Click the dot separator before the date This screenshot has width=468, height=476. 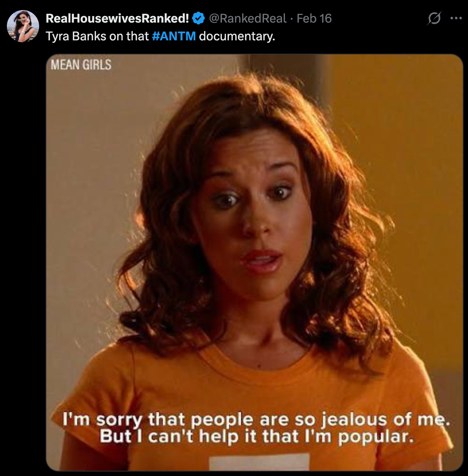point(292,19)
